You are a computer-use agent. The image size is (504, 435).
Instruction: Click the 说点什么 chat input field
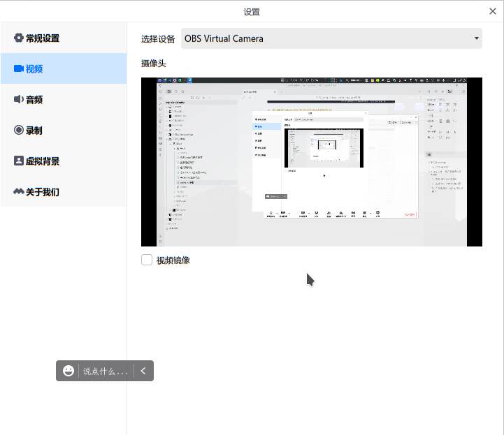(106, 371)
